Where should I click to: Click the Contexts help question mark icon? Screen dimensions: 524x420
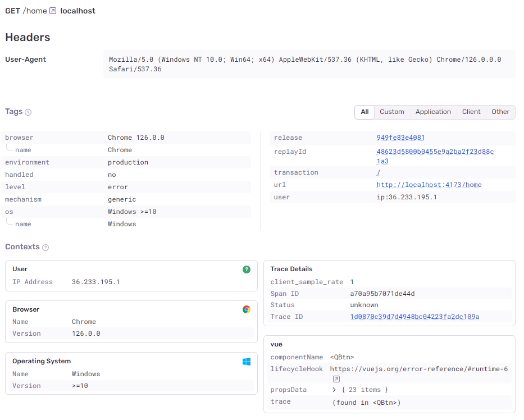point(45,248)
